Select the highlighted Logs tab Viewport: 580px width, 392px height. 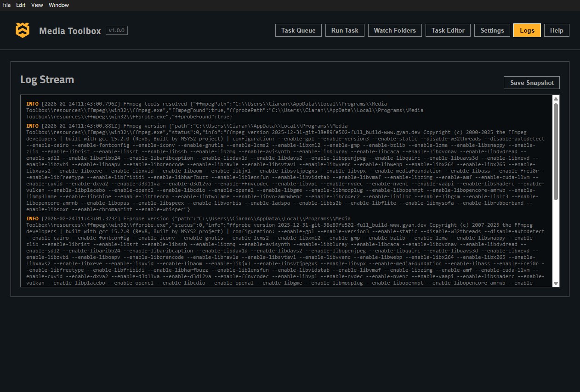(x=527, y=30)
